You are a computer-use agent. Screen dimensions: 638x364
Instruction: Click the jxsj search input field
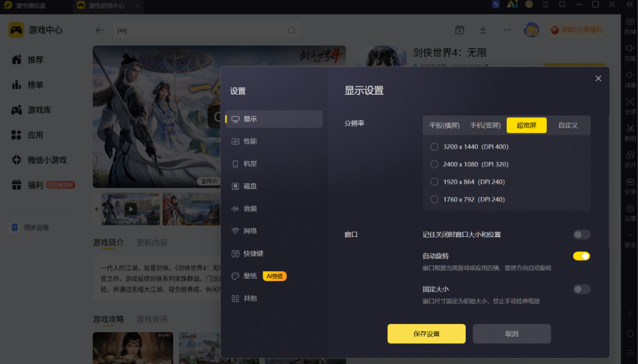(200, 30)
